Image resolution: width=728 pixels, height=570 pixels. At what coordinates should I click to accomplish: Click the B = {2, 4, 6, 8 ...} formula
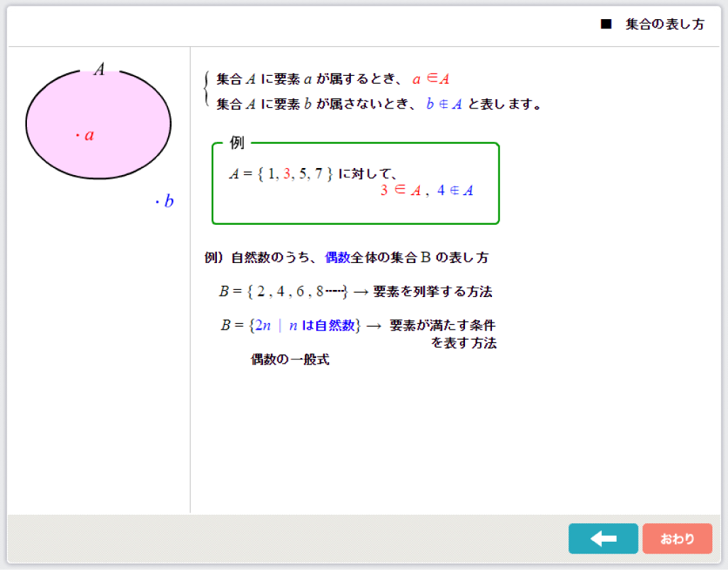pos(283,291)
